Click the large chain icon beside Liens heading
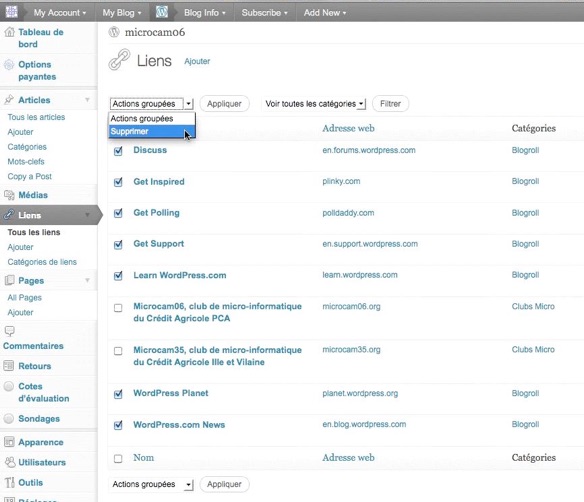Viewport: 584px width, 502px height. pos(119,60)
